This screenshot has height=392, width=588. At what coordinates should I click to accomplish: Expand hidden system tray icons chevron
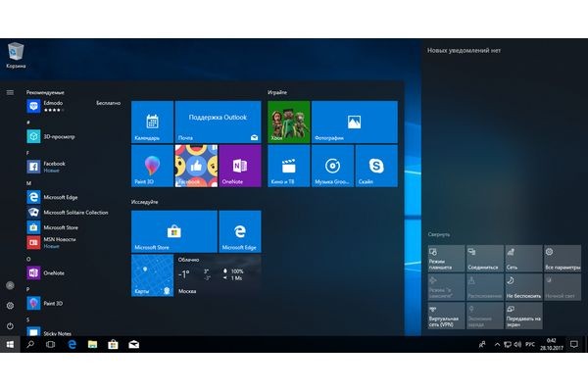[497, 344]
